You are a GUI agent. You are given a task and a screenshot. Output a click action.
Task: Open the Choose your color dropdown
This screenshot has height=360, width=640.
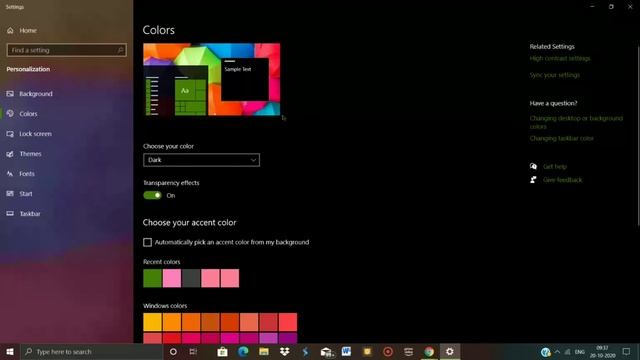point(201,160)
